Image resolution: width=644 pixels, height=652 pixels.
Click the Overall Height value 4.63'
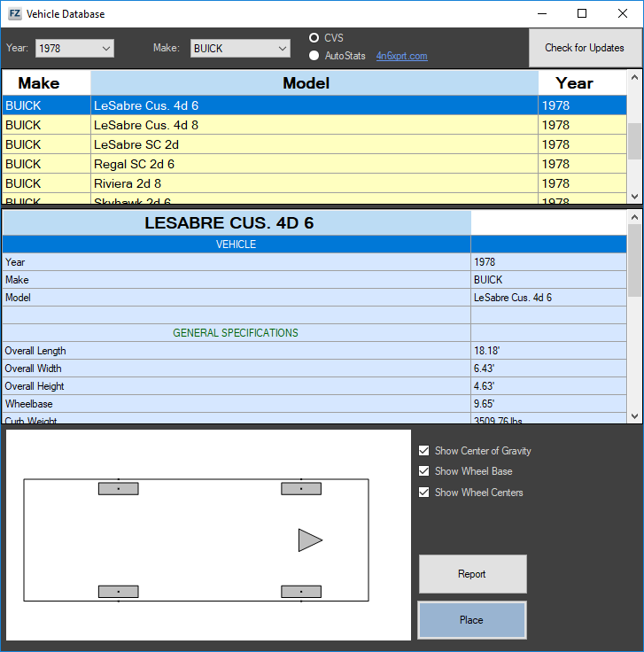[484, 386]
